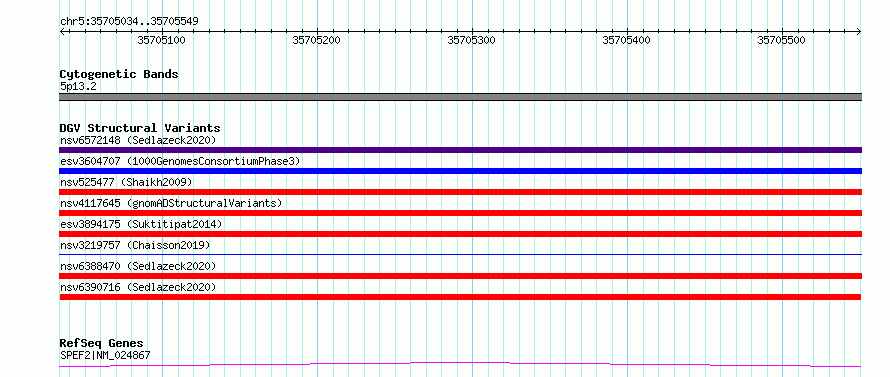
Task: Open variant nsv525477 (Shaikh2009) label
Action: click(x=126, y=182)
